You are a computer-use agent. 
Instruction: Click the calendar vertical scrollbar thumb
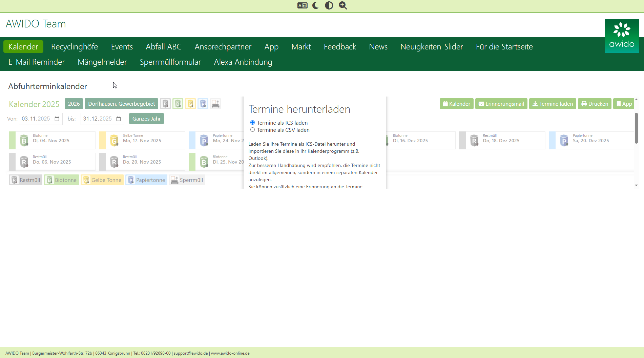point(636,128)
